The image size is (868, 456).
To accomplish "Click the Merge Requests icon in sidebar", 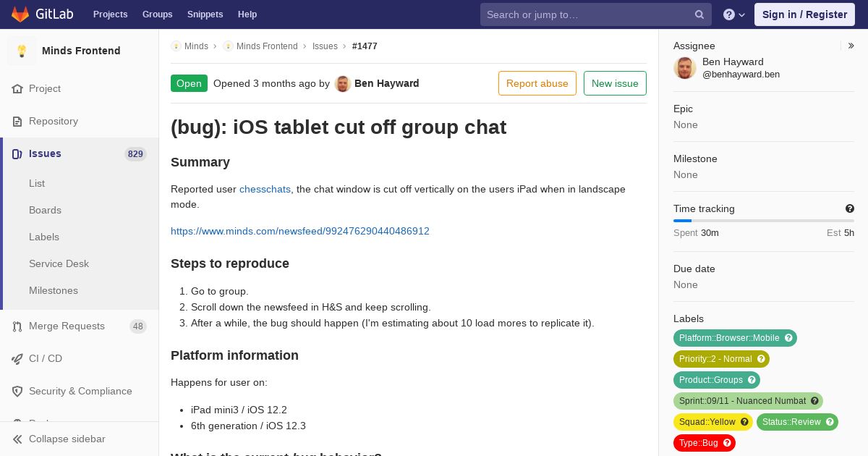I will 17,326.
